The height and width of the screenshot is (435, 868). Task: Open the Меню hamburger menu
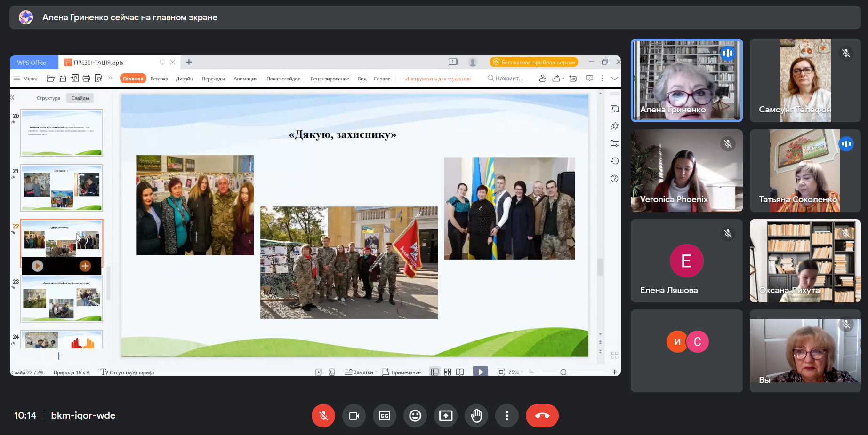pos(25,79)
